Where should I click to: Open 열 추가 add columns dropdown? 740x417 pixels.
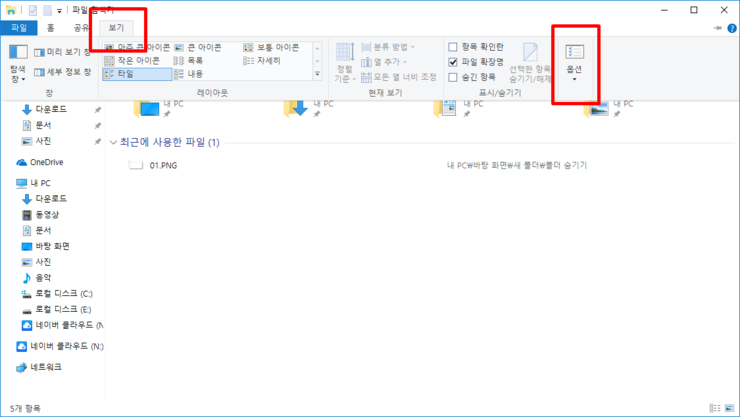tap(384, 62)
